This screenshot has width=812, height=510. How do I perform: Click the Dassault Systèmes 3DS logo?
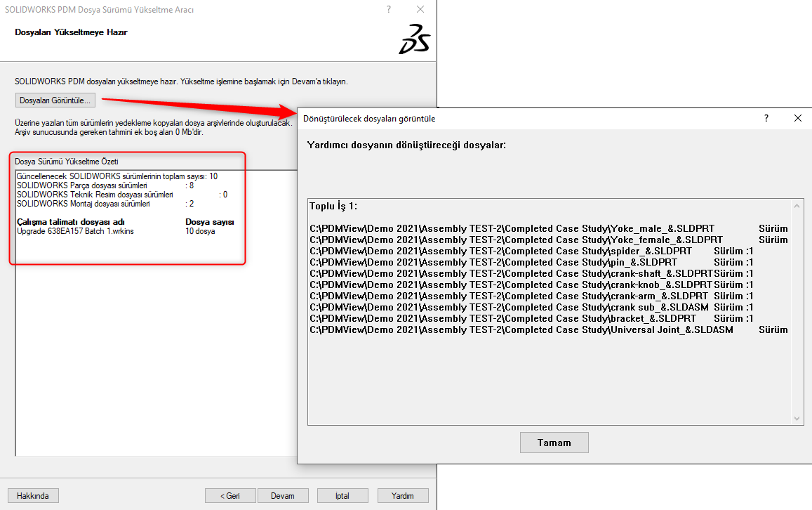click(x=415, y=39)
